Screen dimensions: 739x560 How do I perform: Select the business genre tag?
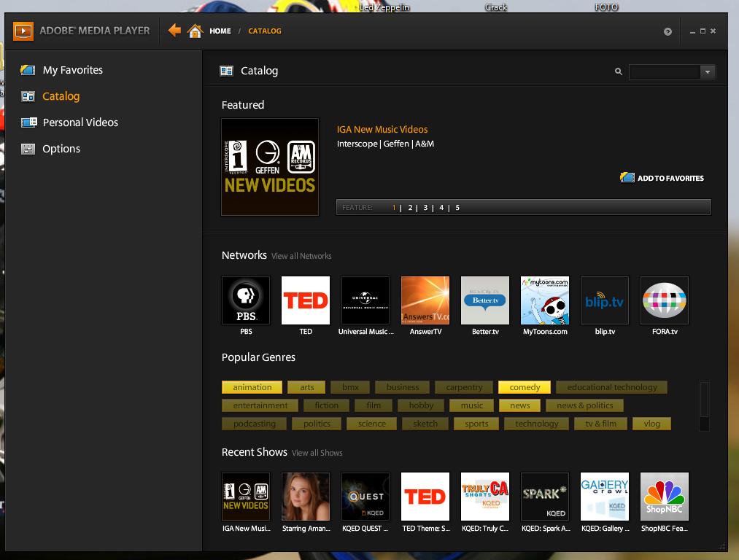(403, 387)
